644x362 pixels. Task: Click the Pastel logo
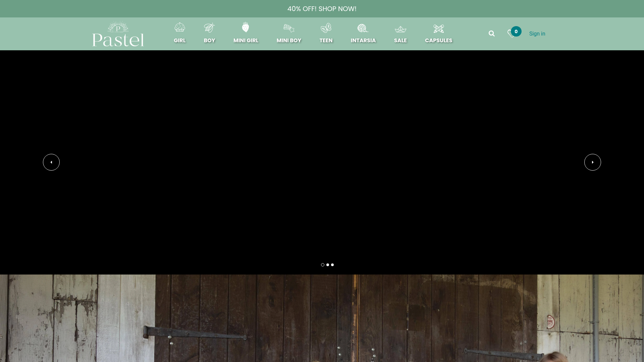118,34
